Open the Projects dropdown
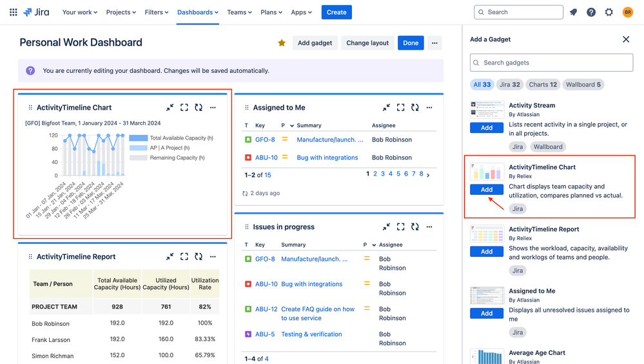Screen dimensions: 644x364 [121, 12]
